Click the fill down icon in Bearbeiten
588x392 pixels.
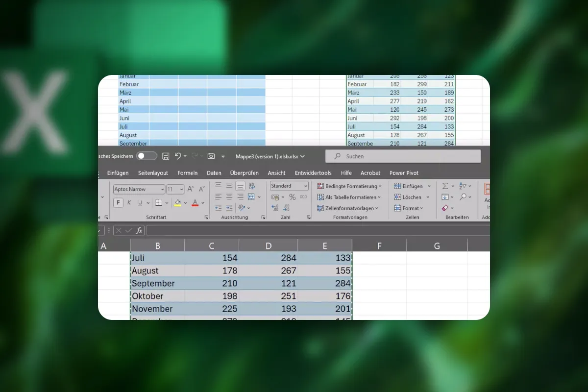[x=445, y=197]
